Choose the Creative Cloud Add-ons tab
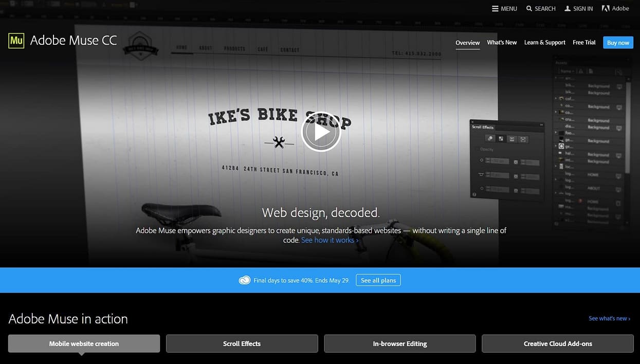This screenshot has width=640, height=364. 558,343
